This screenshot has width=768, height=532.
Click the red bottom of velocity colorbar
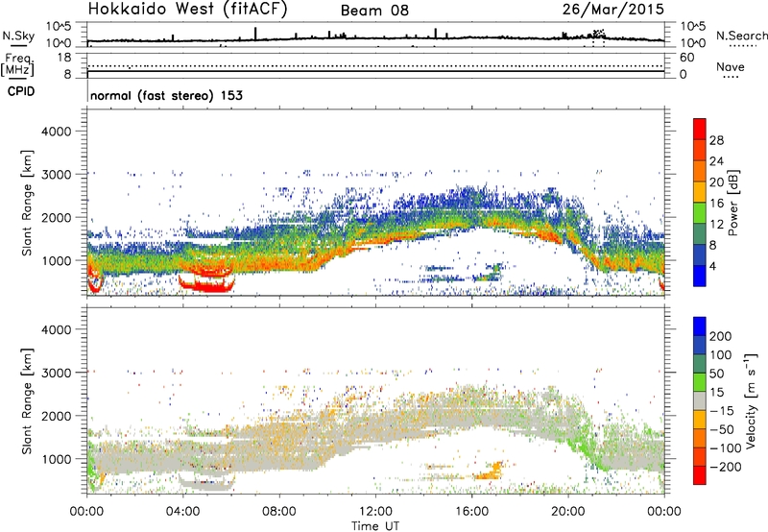(700, 475)
